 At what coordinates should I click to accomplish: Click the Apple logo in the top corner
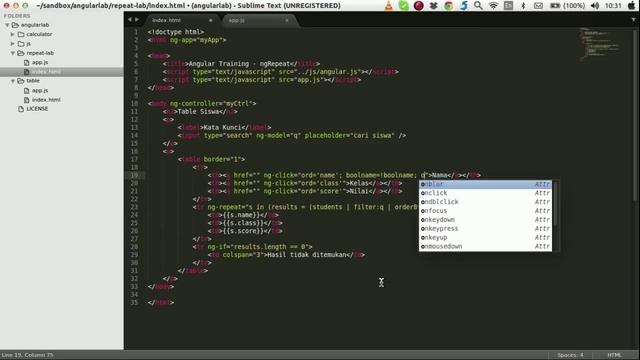[631, 6]
